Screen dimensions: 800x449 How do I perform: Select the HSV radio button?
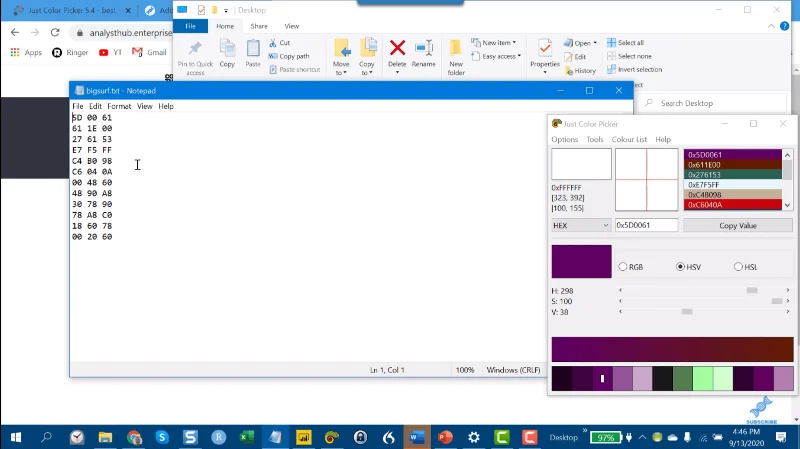click(680, 267)
